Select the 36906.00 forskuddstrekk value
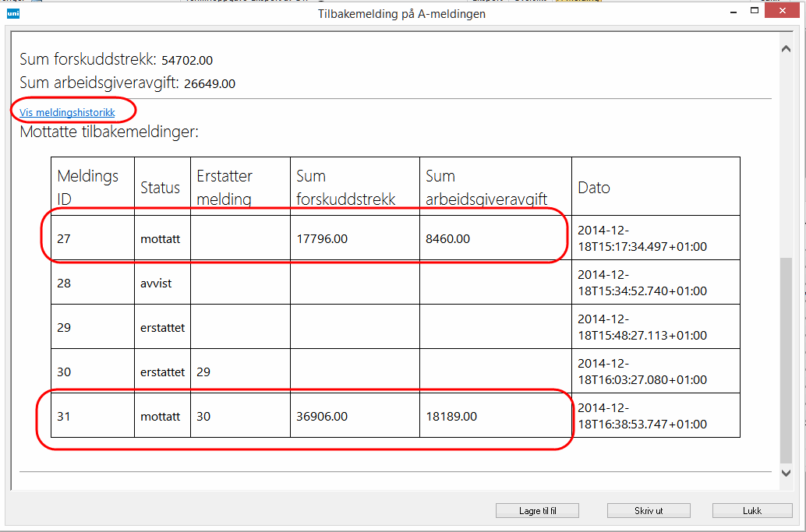Screen dimensions: 806x532 [322, 417]
